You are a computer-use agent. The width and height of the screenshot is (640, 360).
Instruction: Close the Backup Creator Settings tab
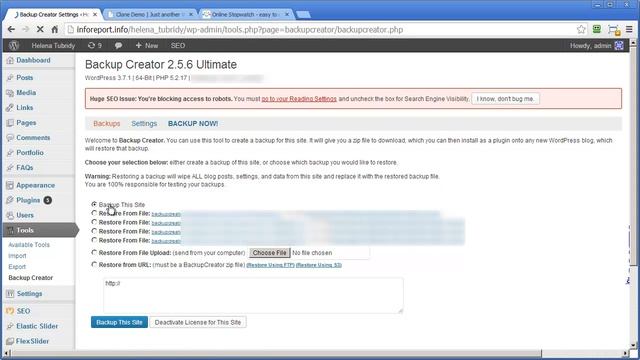[95, 14]
